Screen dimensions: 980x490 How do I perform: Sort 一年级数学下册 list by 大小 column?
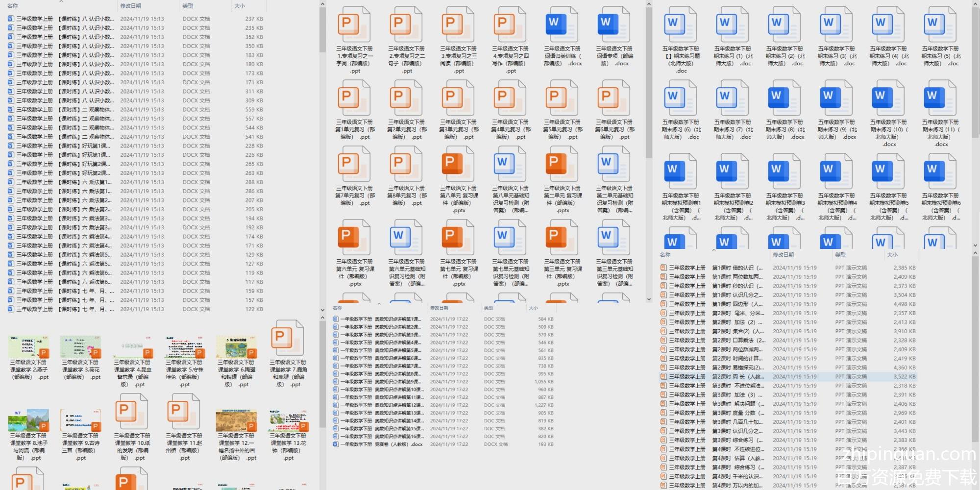(533, 308)
